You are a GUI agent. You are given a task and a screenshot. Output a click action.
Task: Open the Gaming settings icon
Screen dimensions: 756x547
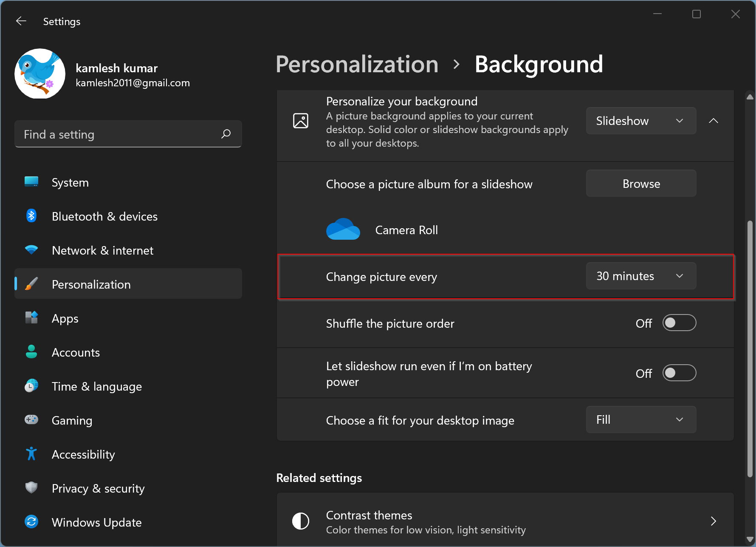point(31,420)
